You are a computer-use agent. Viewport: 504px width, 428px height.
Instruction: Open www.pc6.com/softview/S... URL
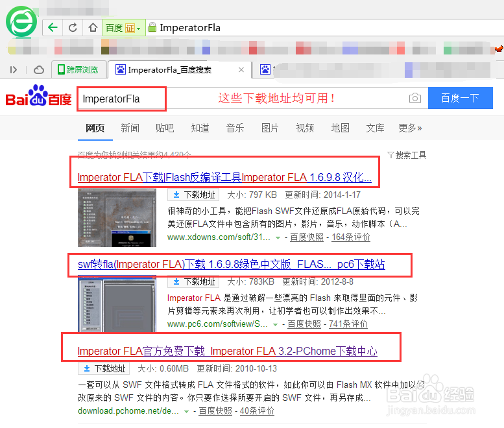pos(217,324)
